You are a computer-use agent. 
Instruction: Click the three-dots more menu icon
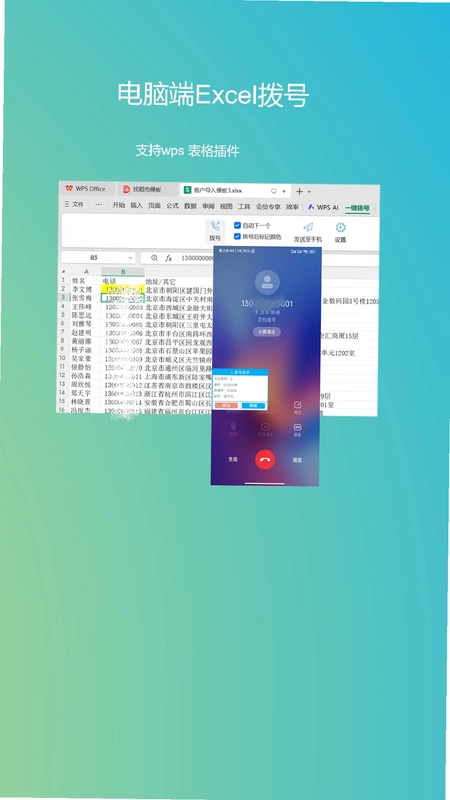pos(98,205)
